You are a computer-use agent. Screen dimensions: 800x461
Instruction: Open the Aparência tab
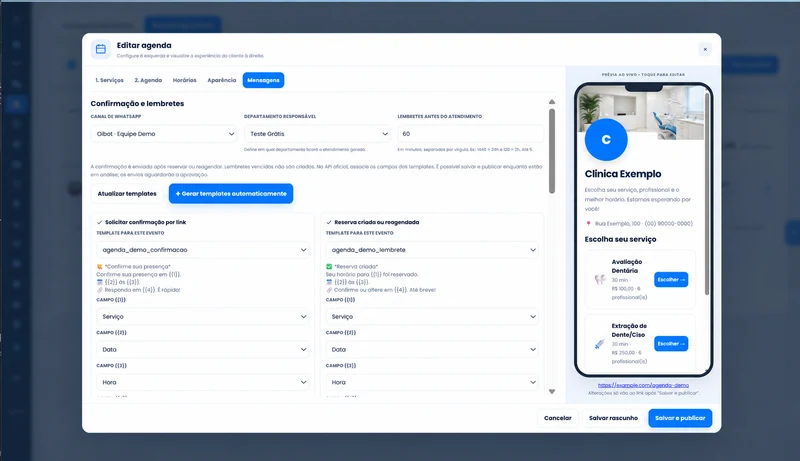[221, 80]
